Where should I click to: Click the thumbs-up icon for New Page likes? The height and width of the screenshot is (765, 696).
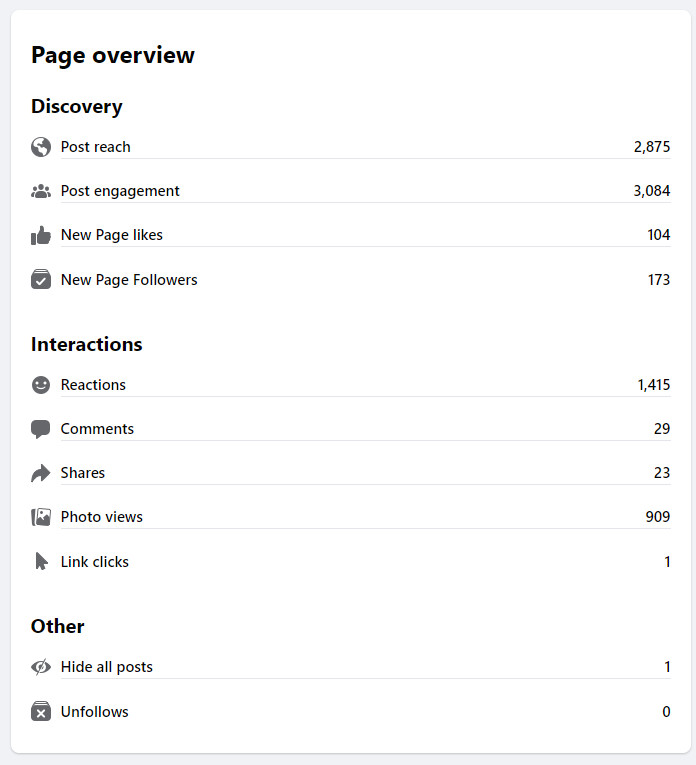(41, 235)
